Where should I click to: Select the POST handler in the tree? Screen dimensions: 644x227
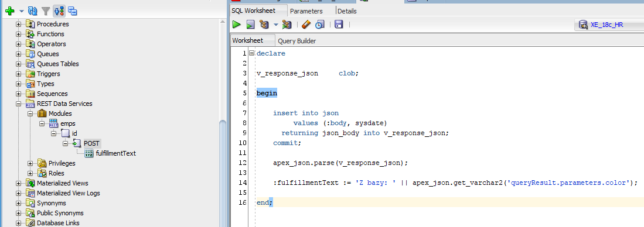coord(92,143)
